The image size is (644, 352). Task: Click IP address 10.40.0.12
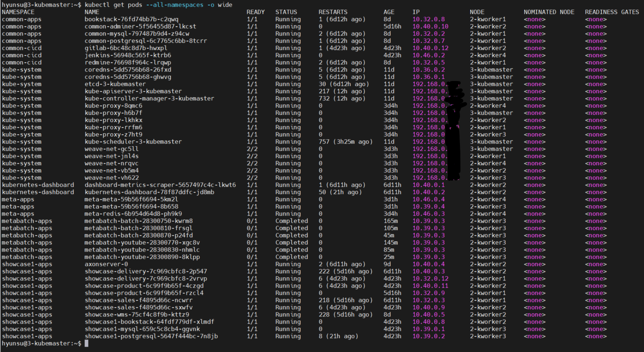(430, 48)
